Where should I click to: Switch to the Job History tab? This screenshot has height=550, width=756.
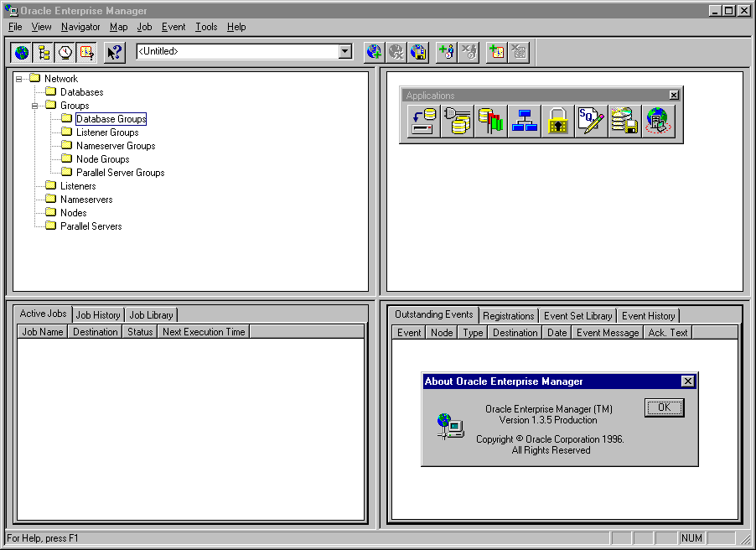click(98, 315)
